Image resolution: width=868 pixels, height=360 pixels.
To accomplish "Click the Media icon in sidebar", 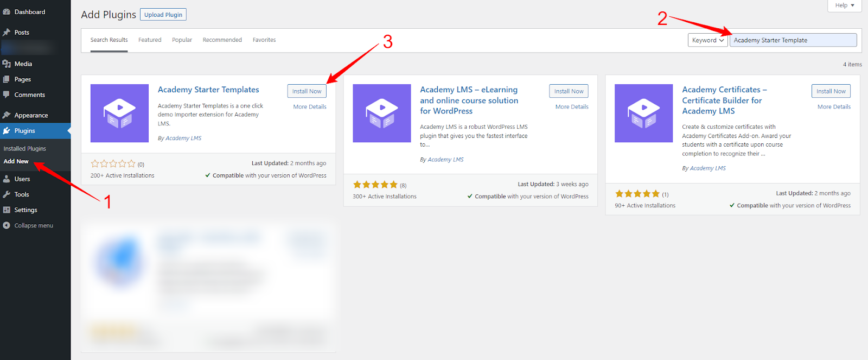I will pyautogui.click(x=7, y=64).
